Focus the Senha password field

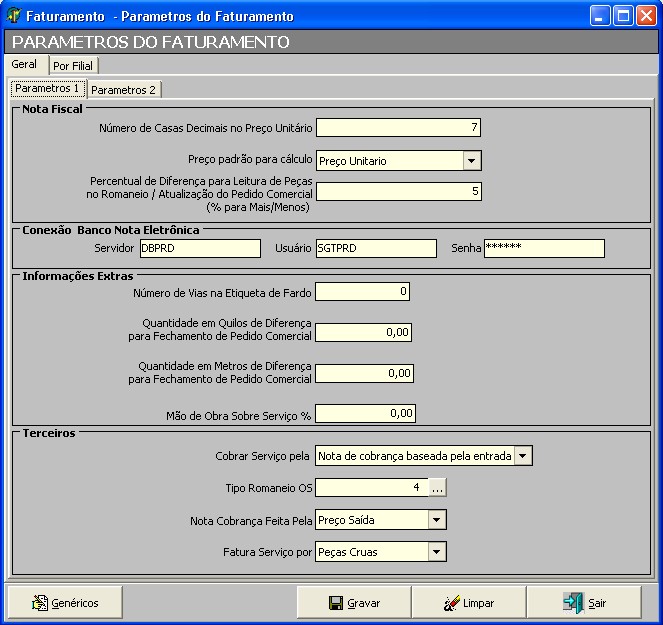click(544, 248)
